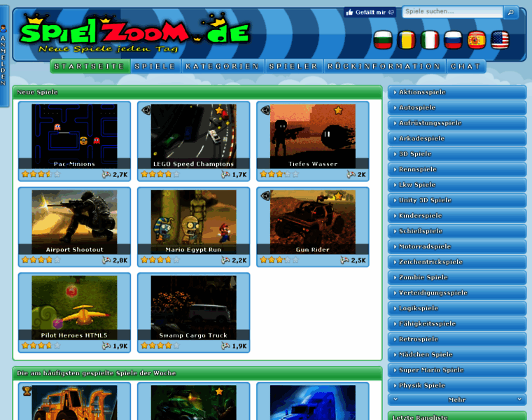Image resolution: width=532 pixels, height=420 pixels.
Task: Switch to English via US flag
Action: click(500, 40)
